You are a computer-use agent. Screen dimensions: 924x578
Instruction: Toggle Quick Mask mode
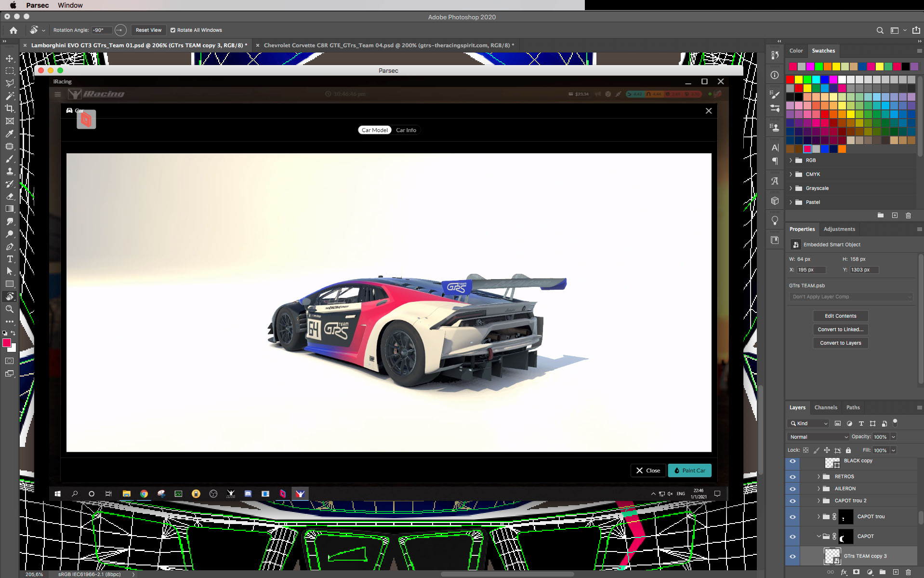[10, 361]
